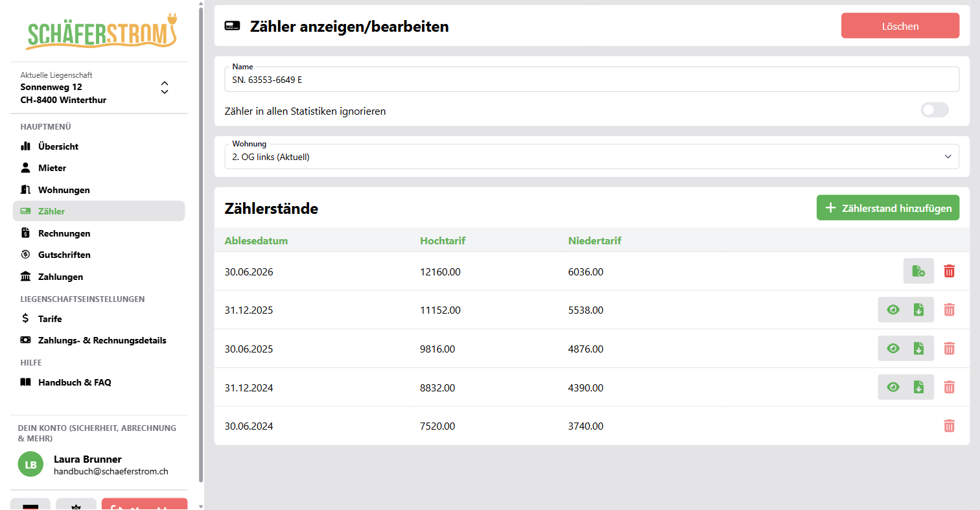Click 'Zählerstand hinzufügen' button
Image resolution: width=980 pixels, height=510 pixels.
(x=888, y=208)
